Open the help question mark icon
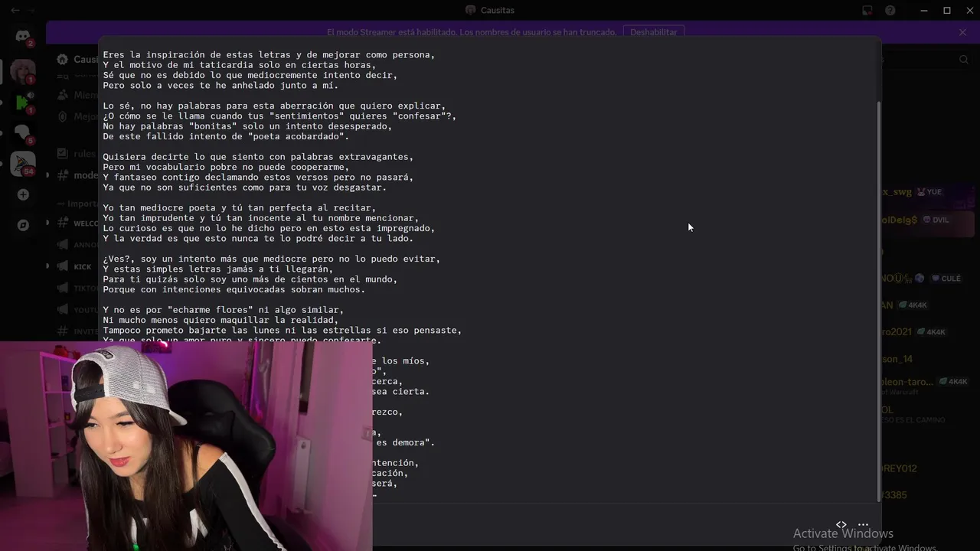Image resolution: width=980 pixels, height=551 pixels. [x=890, y=11]
